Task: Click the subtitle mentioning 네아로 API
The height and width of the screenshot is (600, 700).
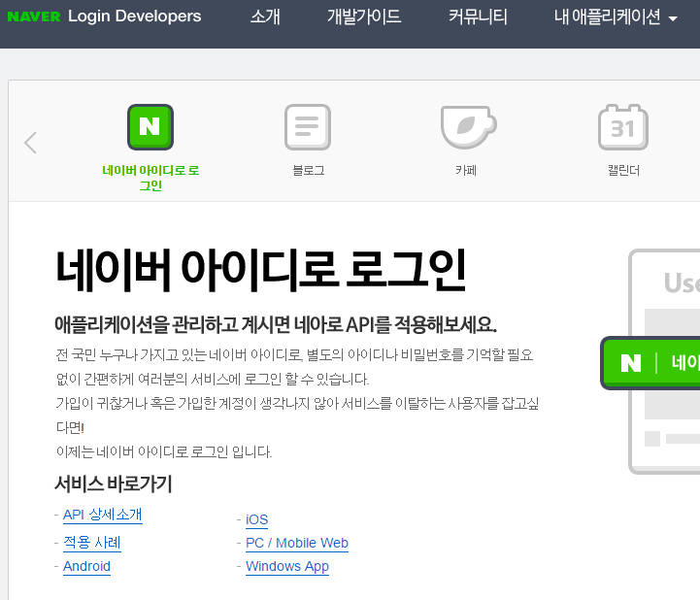Action: pos(276,324)
